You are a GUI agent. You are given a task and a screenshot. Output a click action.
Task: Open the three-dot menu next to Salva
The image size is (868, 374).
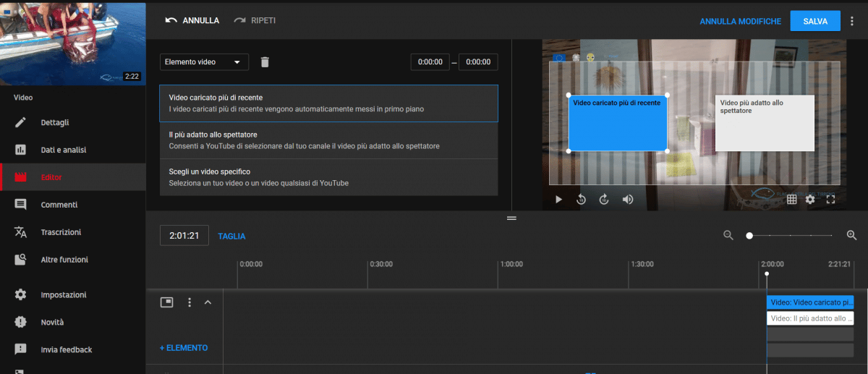(x=852, y=21)
